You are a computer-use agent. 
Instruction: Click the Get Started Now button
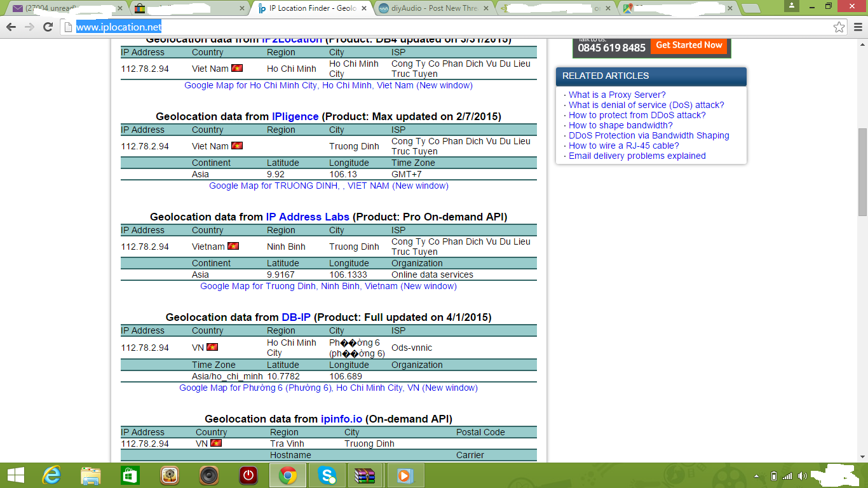tap(689, 45)
